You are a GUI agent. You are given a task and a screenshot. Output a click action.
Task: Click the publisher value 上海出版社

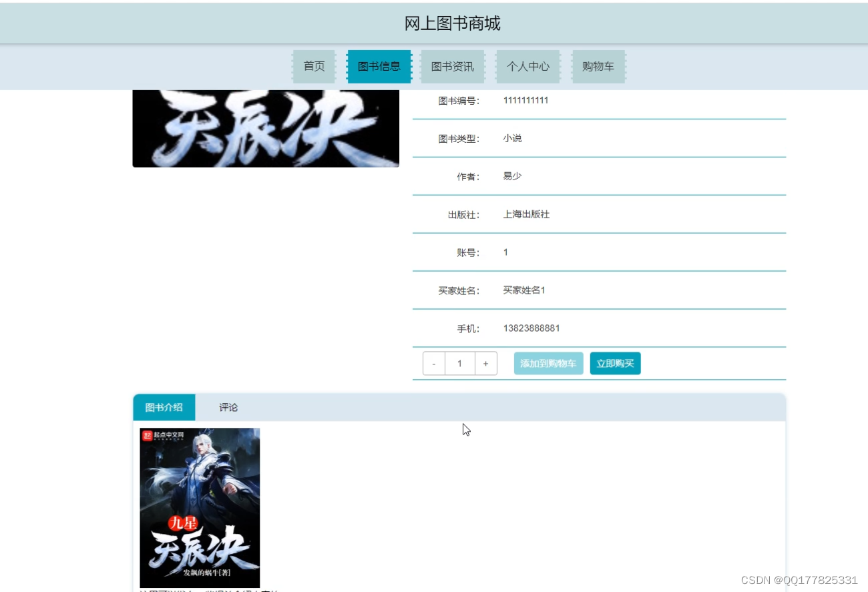(x=526, y=215)
